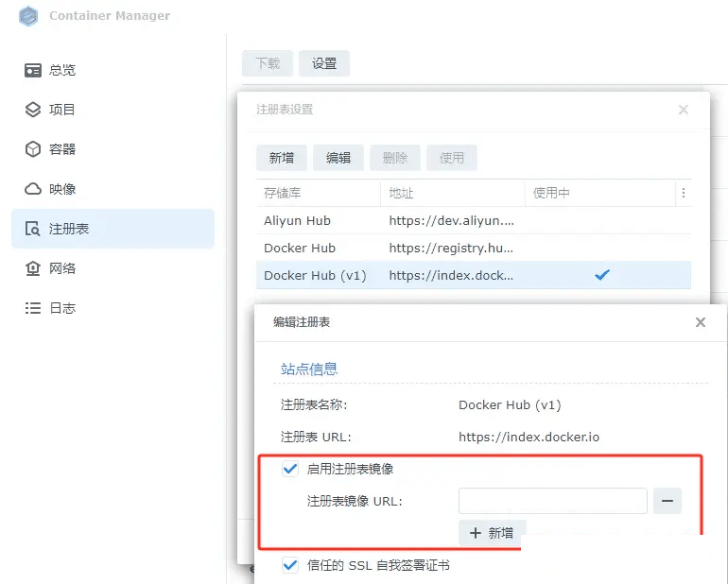Click 新增 button in 注册表设置 dialog
Viewport: 728px width, 584px height.
click(282, 158)
